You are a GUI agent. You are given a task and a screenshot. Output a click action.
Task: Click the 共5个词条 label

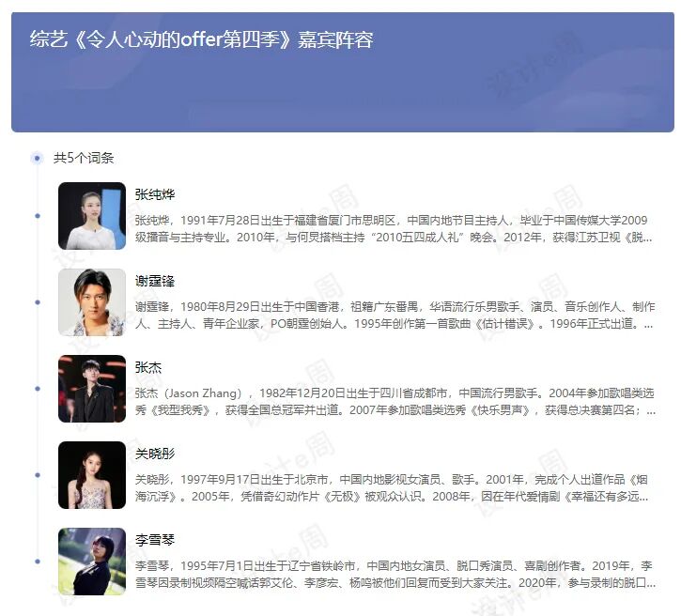click(84, 158)
